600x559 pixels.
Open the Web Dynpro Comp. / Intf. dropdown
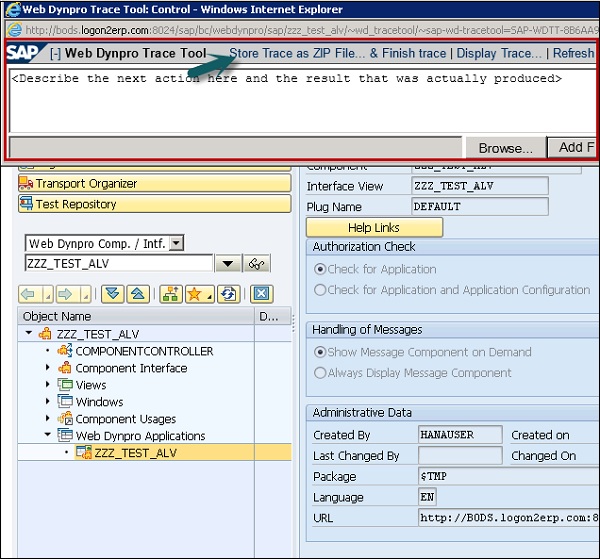[x=177, y=243]
